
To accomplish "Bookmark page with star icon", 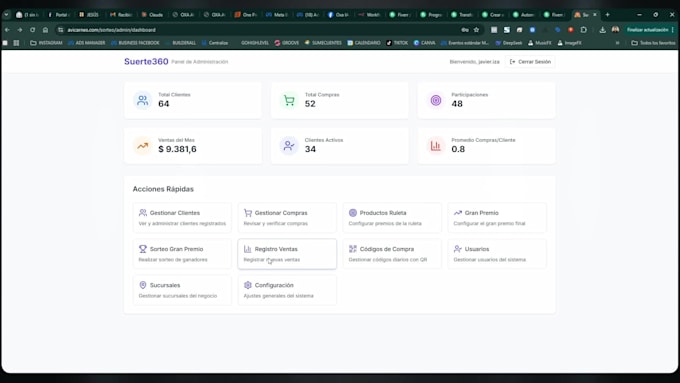I will [x=477, y=30].
